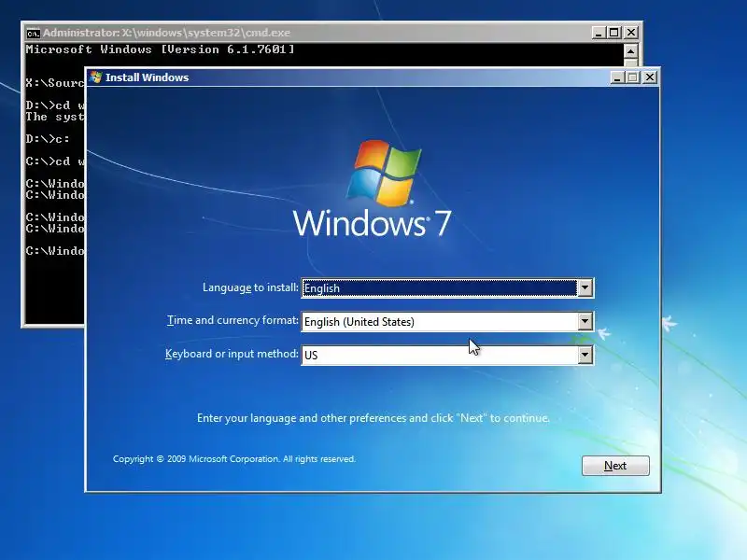This screenshot has width=747, height=560.
Task: Click the 'Enter your language and other preferences' text
Action: (x=373, y=417)
